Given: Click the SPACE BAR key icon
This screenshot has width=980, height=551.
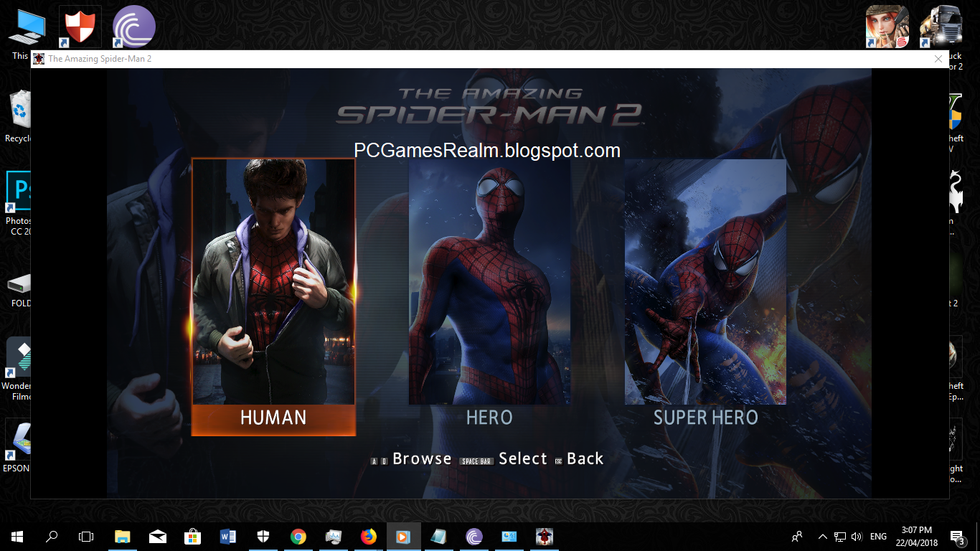Looking at the screenshot, I should (x=476, y=461).
